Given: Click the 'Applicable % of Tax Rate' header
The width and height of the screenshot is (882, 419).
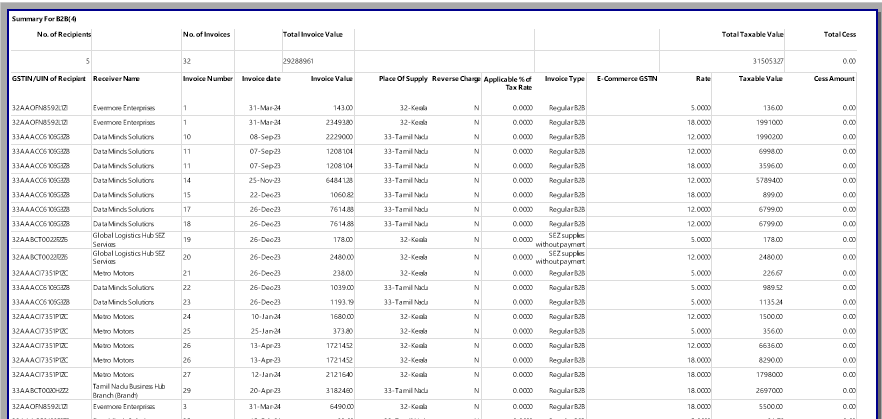Looking at the screenshot, I should pos(507,82).
